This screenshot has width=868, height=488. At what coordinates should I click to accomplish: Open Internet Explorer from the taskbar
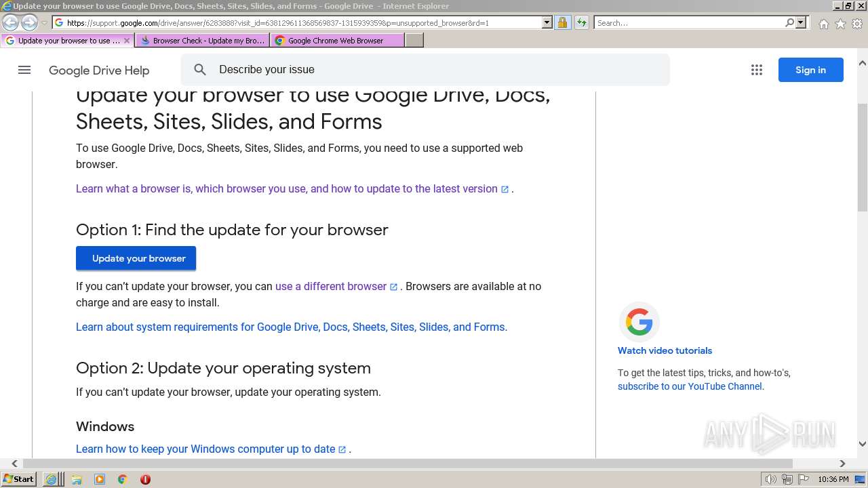[52, 479]
